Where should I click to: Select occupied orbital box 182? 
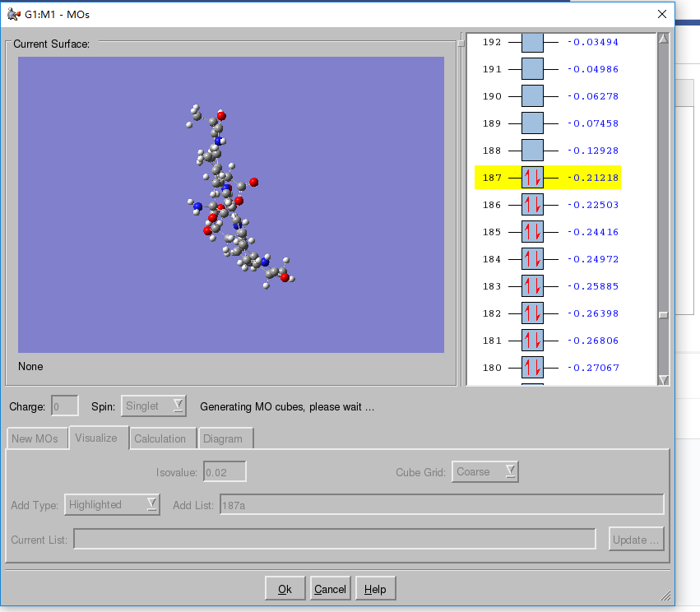[x=532, y=313]
